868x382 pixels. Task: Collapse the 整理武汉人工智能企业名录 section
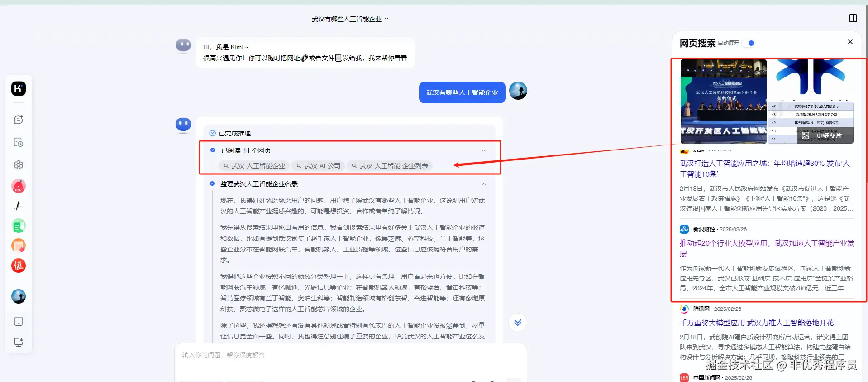pyautogui.click(x=484, y=184)
